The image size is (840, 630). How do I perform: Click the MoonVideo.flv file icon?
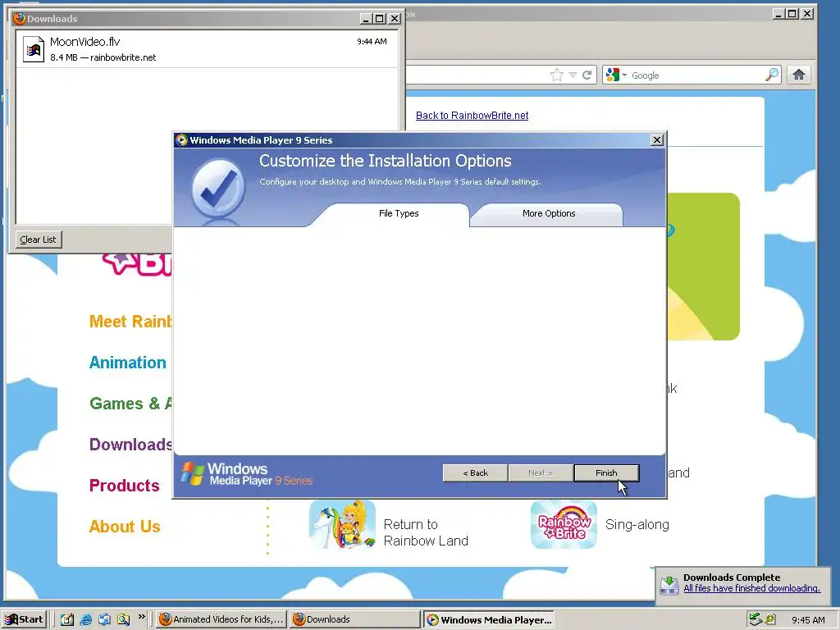[x=33, y=49]
